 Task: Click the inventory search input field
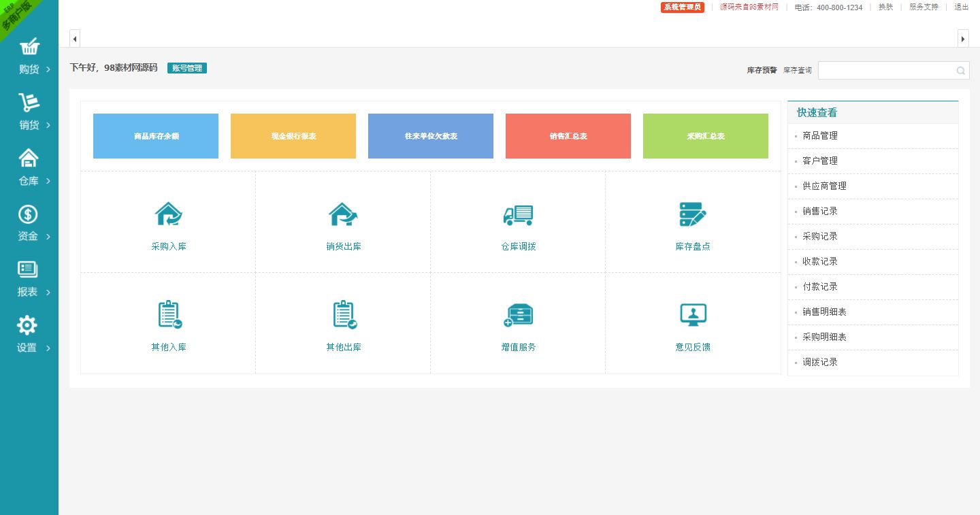pos(885,71)
